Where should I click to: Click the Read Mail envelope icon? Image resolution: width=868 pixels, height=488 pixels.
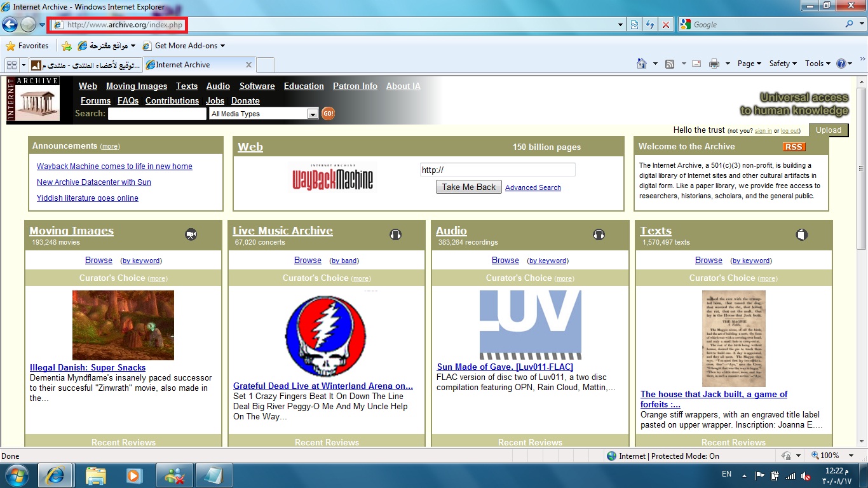click(696, 64)
